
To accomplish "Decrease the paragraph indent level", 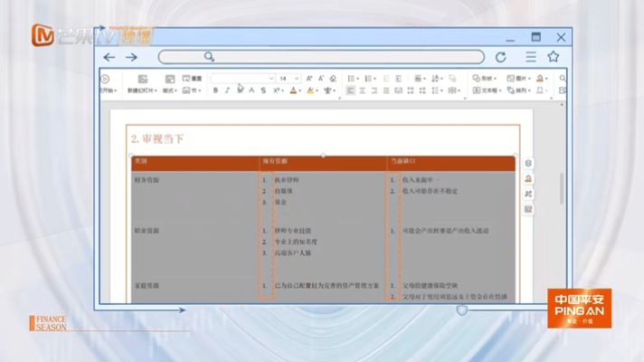I will [386, 78].
